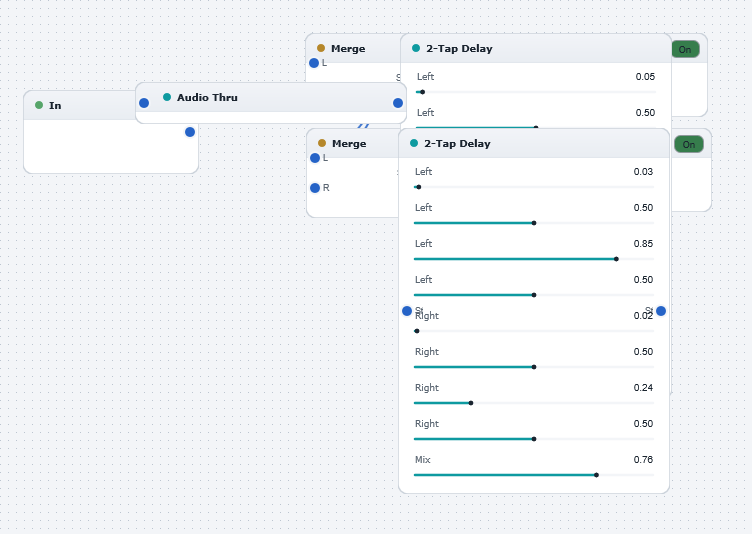
Task: Click the lower Merge node orange dot
Action: coord(322,143)
